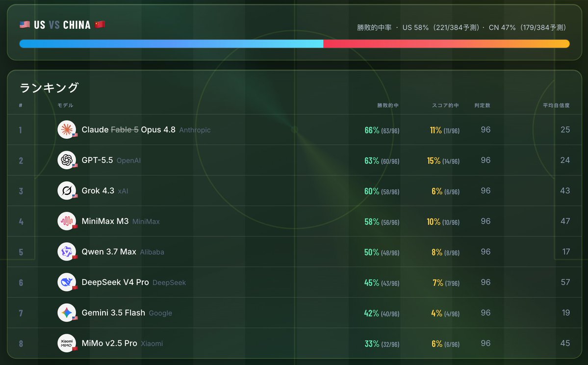Select the MiMo v2.5 Pro model name
This screenshot has width=588, height=365.
pyautogui.click(x=109, y=343)
